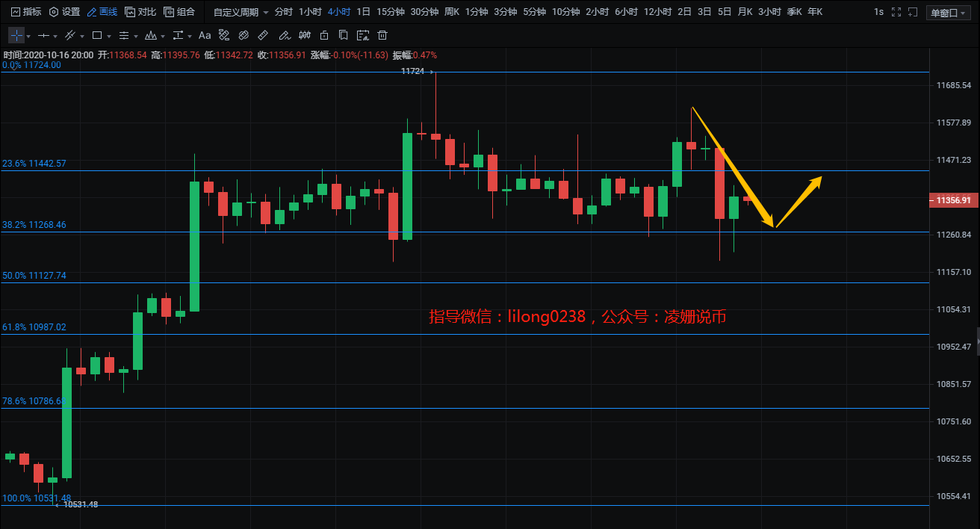Click the brush drawing tool icon
980x529 pixels.
pyautogui.click(x=282, y=35)
